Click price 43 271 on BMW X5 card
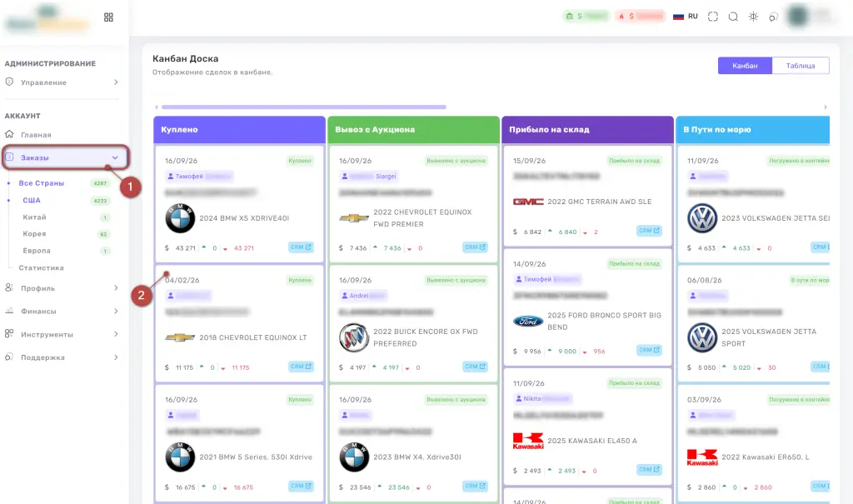 186,248
